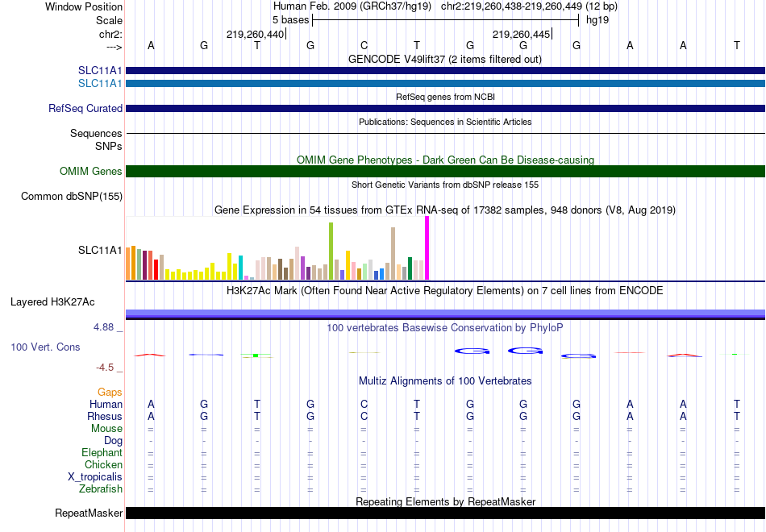
Task: Click the RepeatMasker track label
Action: (89, 513)
